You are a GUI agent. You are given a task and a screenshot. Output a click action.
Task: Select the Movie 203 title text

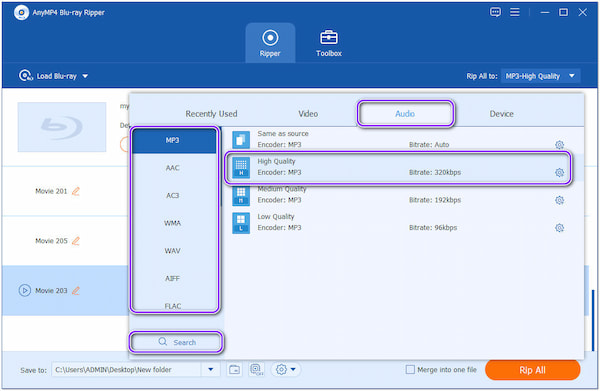[51, 290]
